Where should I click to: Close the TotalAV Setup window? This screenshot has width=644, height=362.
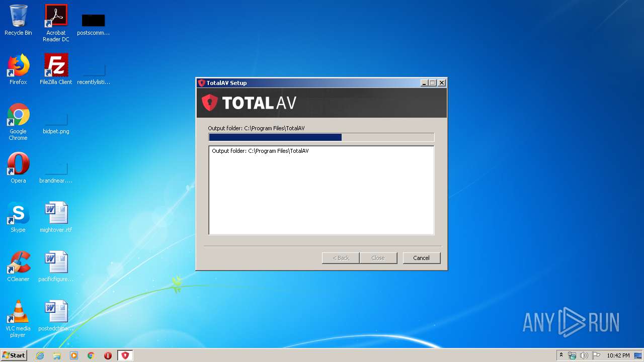pos(442,83)
